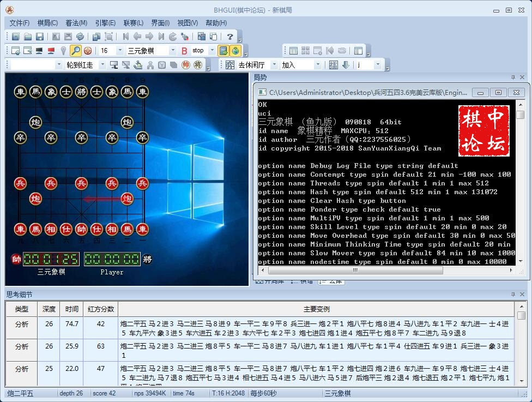Open the 棋局(C) menu
532x402 pixels.
tap(47, 23)
